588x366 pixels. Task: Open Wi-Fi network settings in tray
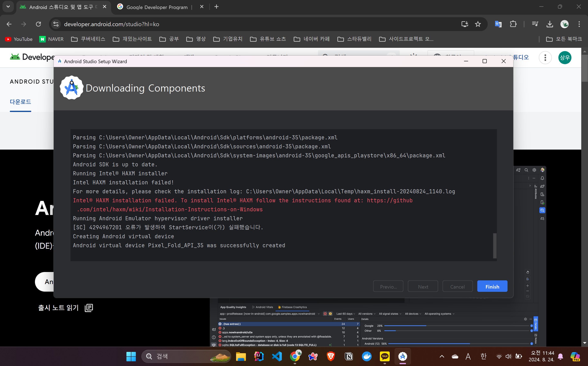coord(499,356)
